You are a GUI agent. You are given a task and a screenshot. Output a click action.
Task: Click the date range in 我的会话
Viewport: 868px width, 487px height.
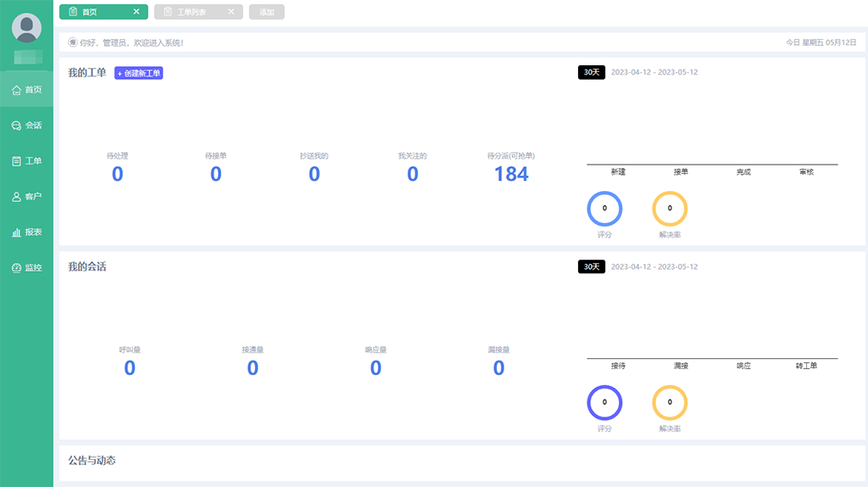[654, 266]
